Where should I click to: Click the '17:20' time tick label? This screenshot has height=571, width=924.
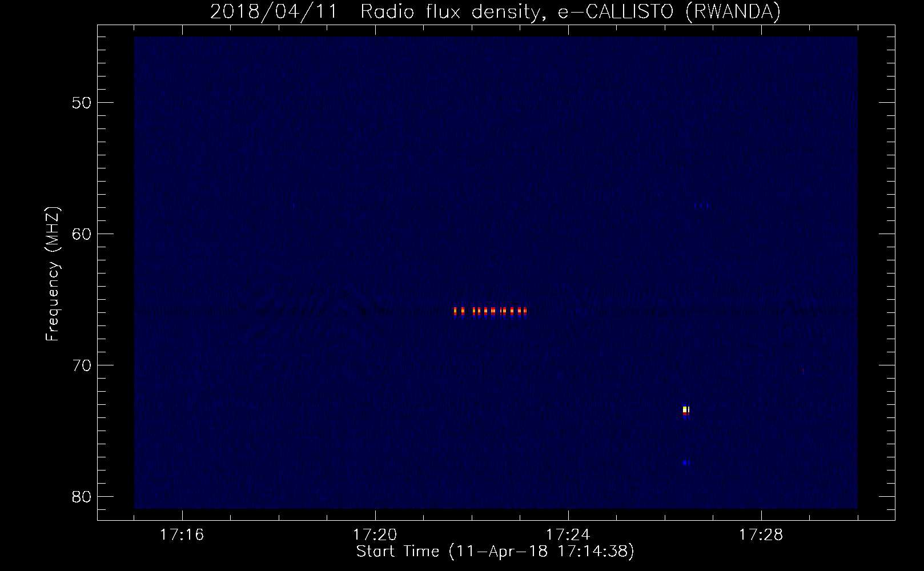(375, 535)
